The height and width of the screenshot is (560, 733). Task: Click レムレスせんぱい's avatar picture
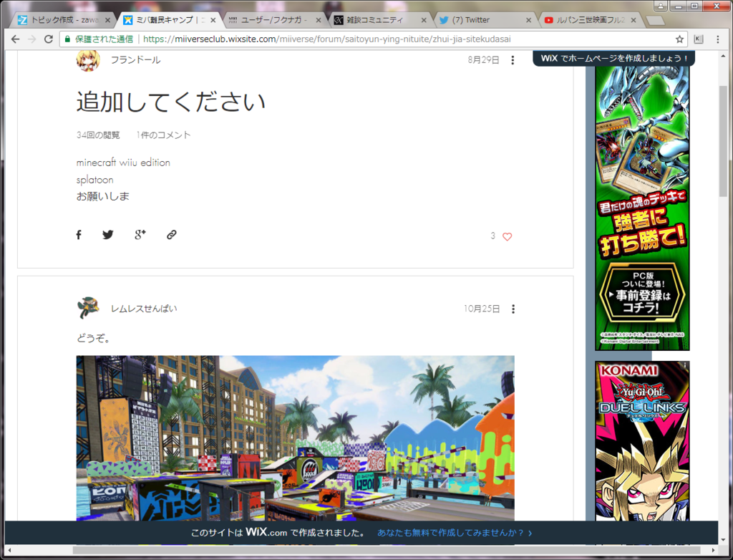[88, 309]
